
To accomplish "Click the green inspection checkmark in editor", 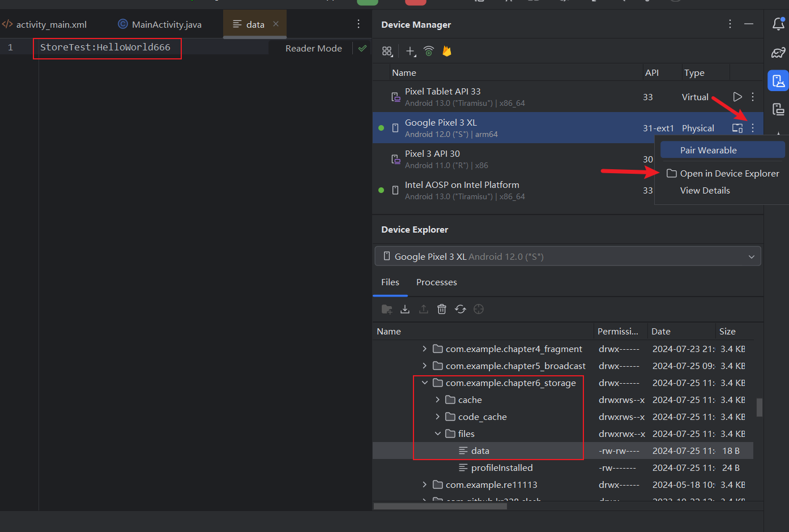I will (362, 48).
